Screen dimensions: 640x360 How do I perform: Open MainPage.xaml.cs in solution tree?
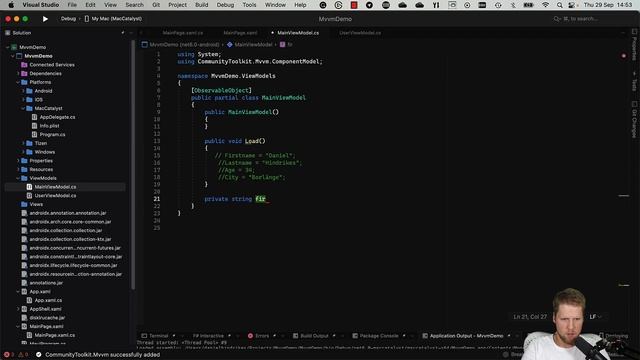click(55, 335)
